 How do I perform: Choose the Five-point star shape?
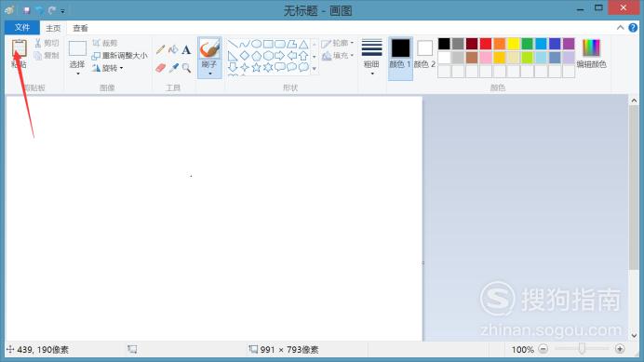point(256,67)
